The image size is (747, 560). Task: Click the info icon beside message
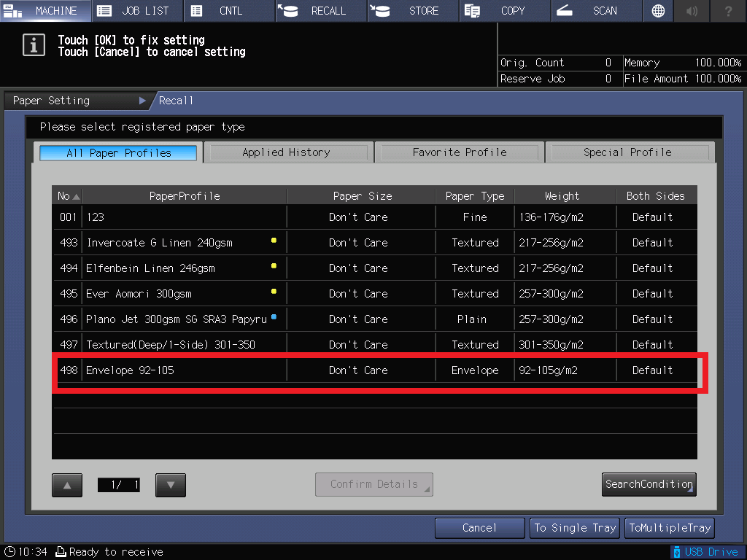(34, 45)
